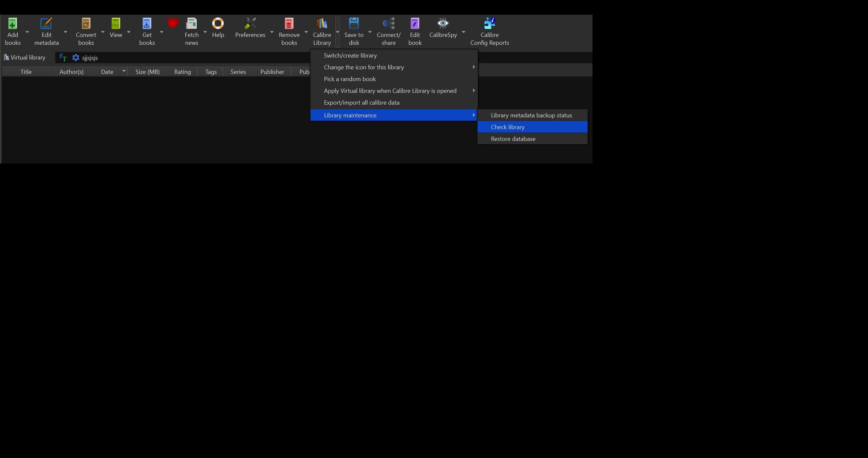Open the Edit metadata tool
Image resolution: width=868 pixels, height=458 pixels.
coord(46,24)
